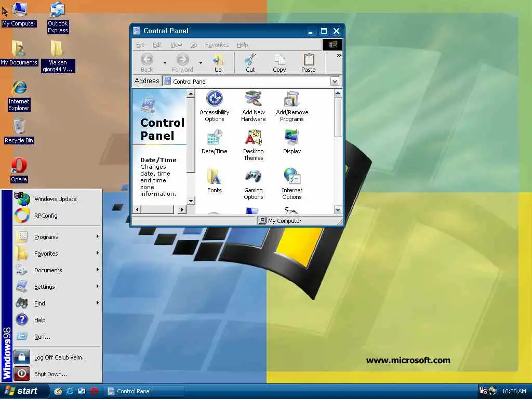Expand the Documents submenu
The height and width of the screenshot is (399, 532).
57,270
